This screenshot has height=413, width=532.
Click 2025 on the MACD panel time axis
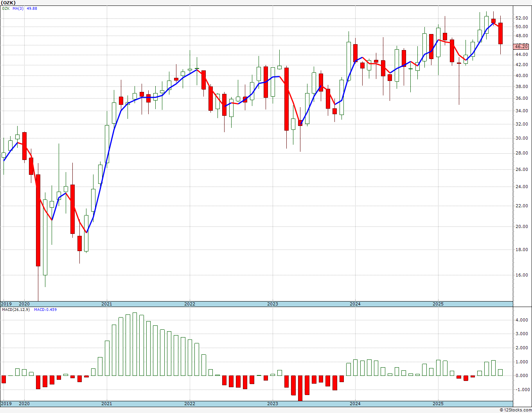(438, 404)
